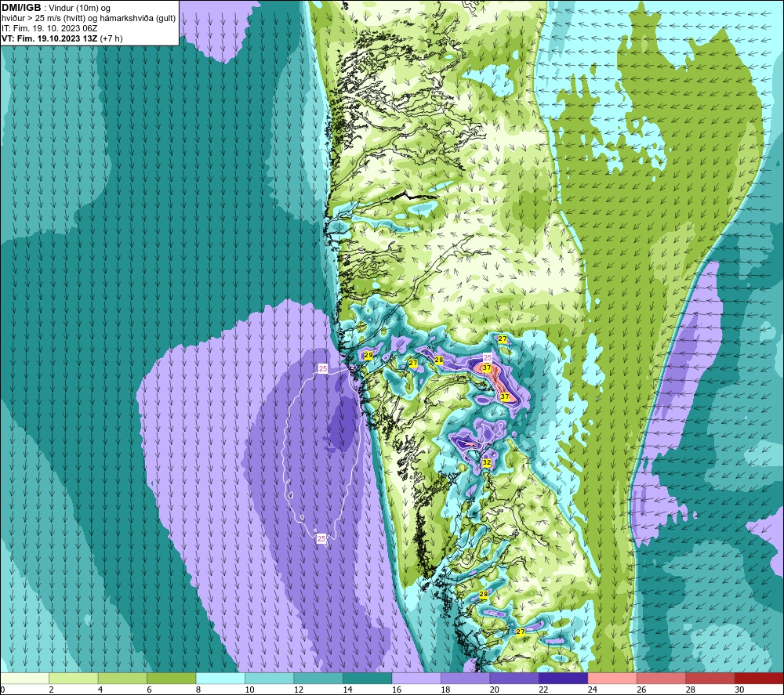Click the legend scale number 30

739,690
